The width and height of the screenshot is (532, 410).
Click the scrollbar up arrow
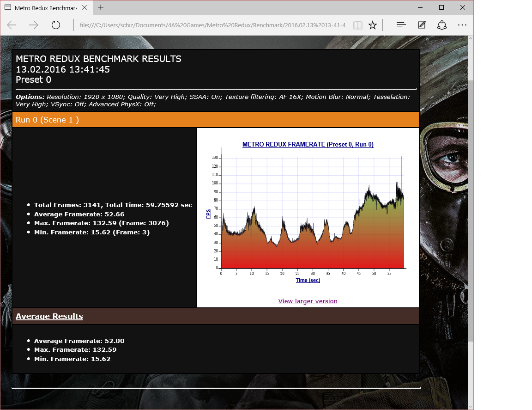(471, 38)
